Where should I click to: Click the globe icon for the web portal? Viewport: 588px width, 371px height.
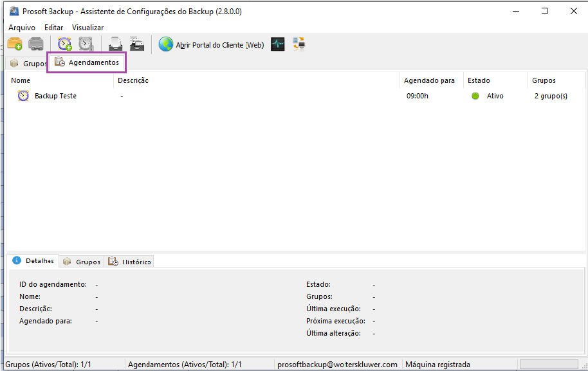(166, 44)
